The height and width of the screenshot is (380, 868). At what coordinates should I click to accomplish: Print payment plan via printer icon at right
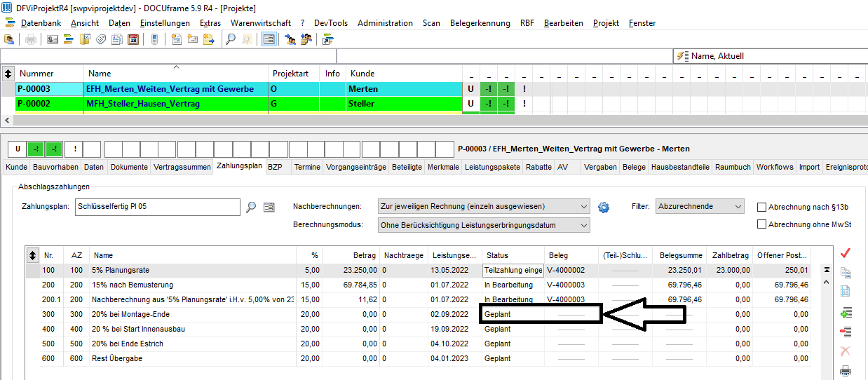coord(846,371)
